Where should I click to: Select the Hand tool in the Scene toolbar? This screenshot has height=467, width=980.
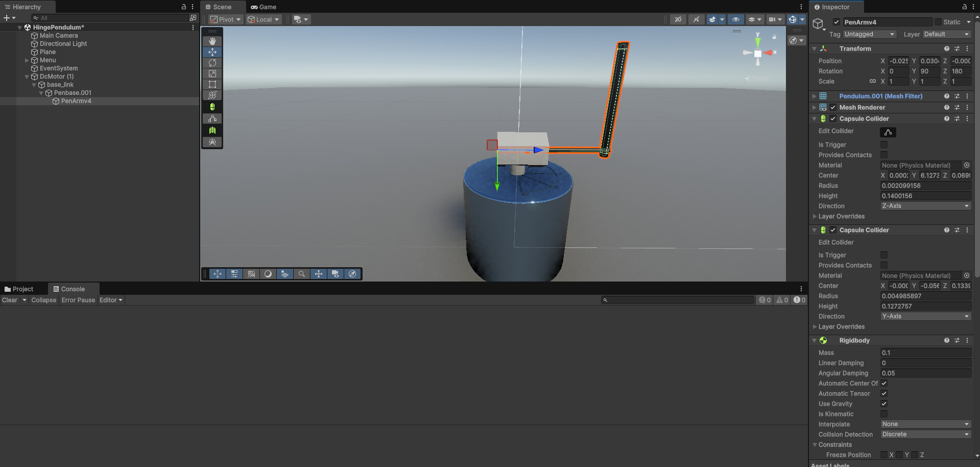point(212,41)
